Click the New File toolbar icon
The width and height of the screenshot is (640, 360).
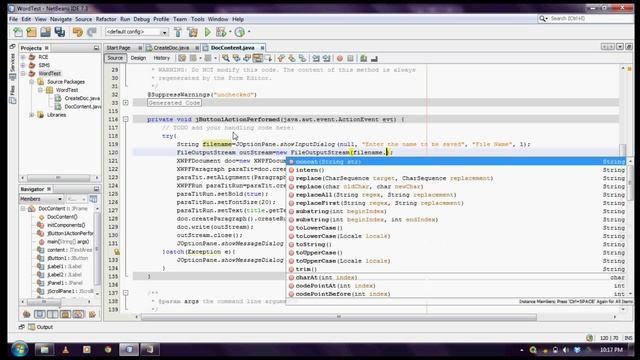point(18,32)
